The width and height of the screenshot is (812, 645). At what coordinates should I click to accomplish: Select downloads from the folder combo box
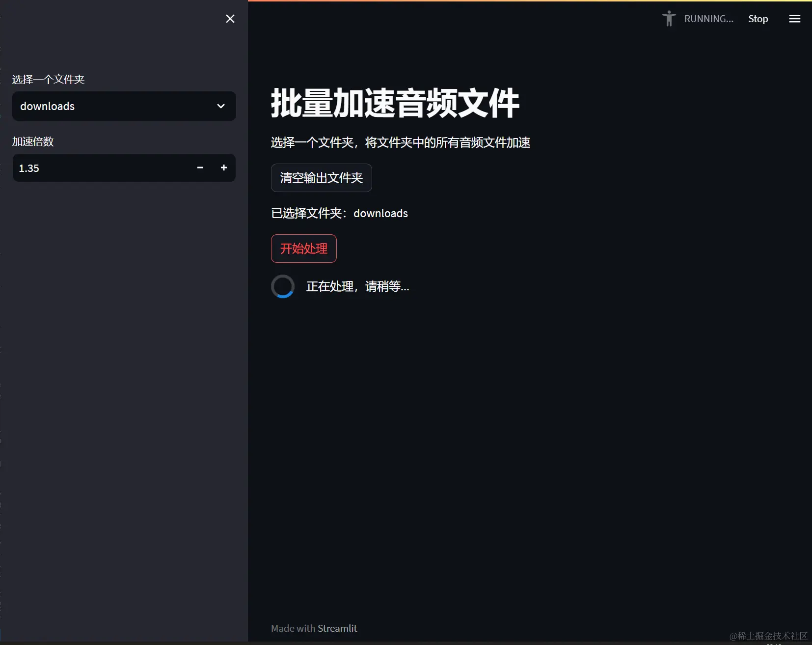point(124,106)
